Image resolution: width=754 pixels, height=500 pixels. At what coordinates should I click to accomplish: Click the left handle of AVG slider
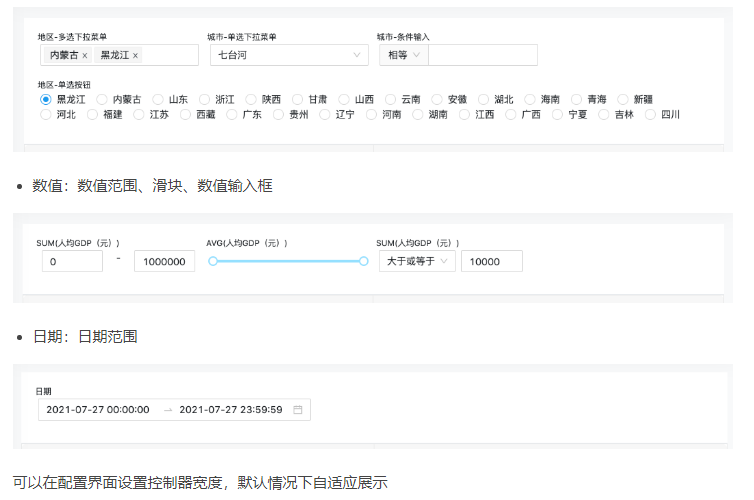pos(213,261)
